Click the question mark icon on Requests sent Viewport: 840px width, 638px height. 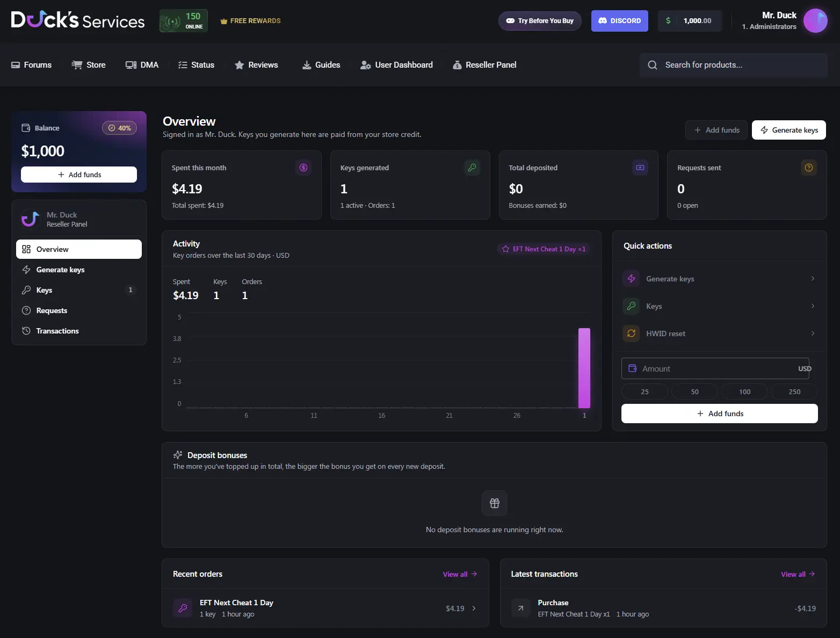pos(809,168)
